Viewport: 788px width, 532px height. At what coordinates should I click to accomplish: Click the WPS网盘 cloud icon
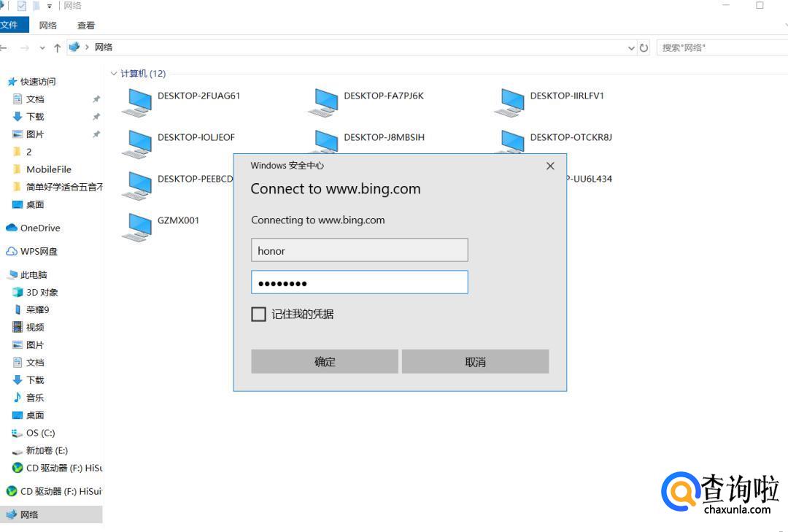pyautogui.click(x=12, y=251)
